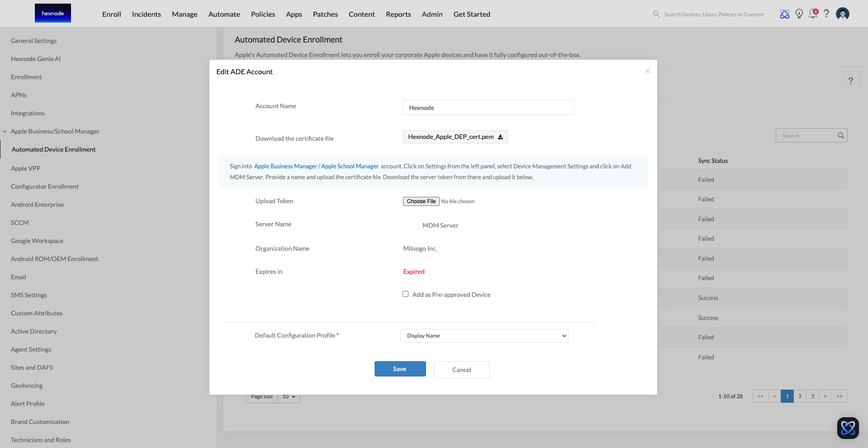Viewport: 868px width, 448px height.
Task: Go to page 3 of results
Action: (812, 396)
